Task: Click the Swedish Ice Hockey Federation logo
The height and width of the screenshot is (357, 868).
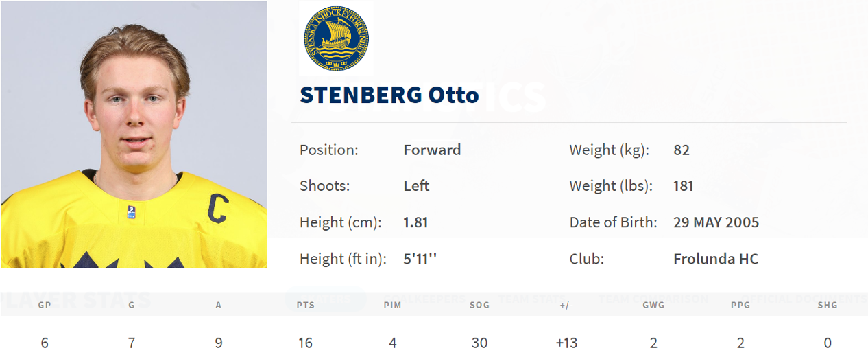Action: pyautogui.click(x=336, y=38)
